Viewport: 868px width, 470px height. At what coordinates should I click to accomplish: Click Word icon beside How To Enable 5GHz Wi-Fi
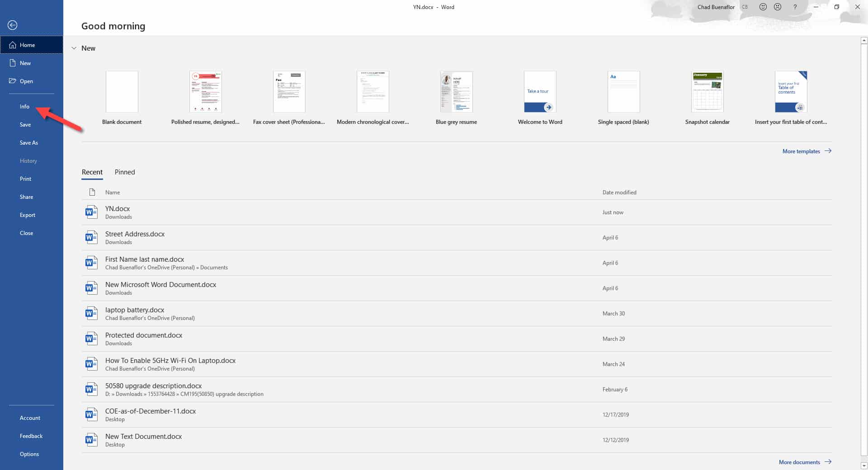pos(91,364)
